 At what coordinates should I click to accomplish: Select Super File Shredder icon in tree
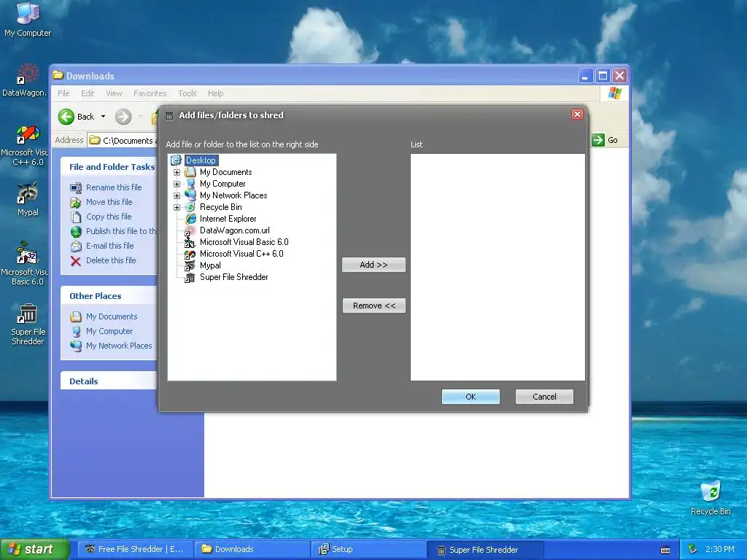click(x=190, y=277)
